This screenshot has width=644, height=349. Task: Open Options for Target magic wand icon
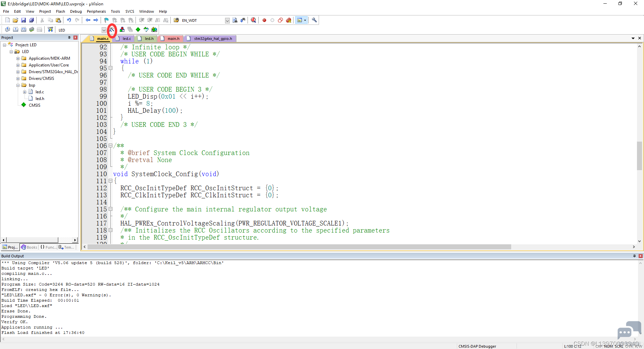pyautogui.click(x=112, y=30)
